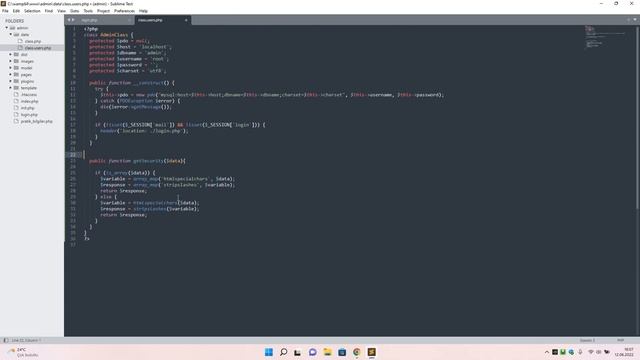Click the tab navigation back arrow

click(69, 20)
